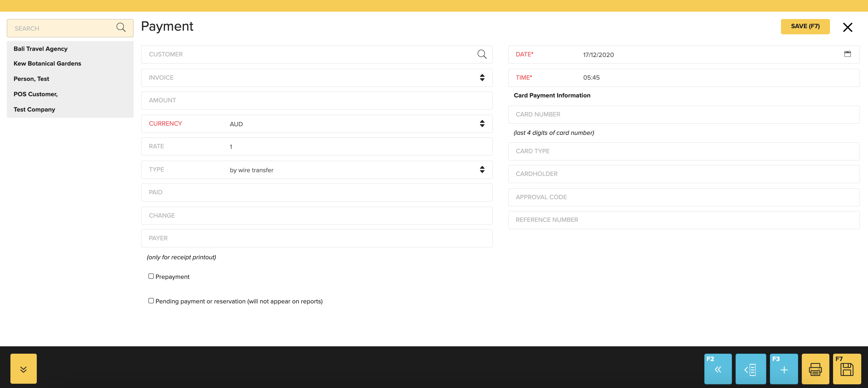Select POS Customer entry
This screenshot has width=868, height=388.
(35, 94)
